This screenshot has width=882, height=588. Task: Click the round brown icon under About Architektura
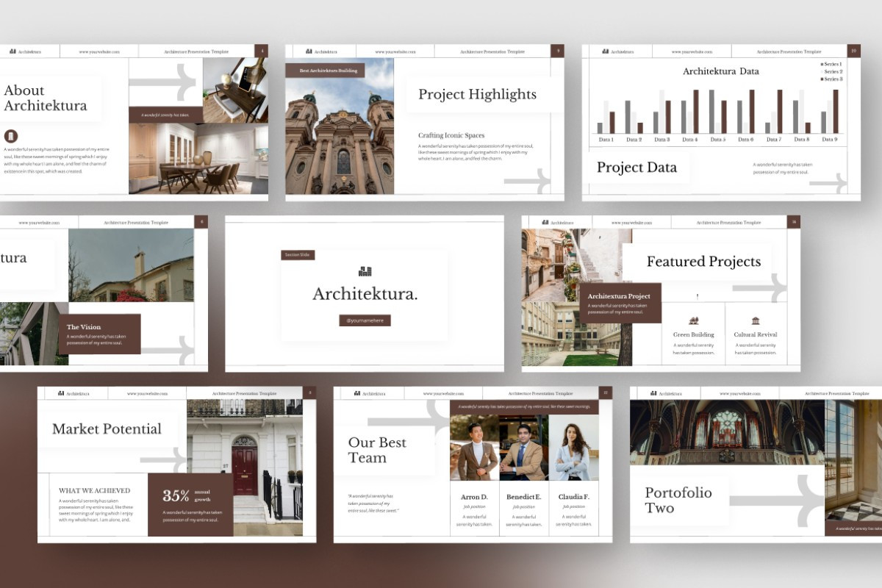(x=11, y=136)
